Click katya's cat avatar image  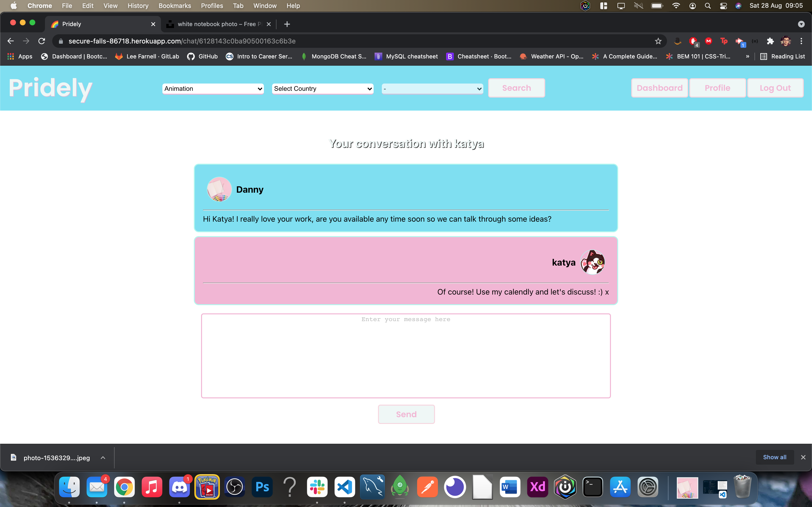(x=593, y=262)
